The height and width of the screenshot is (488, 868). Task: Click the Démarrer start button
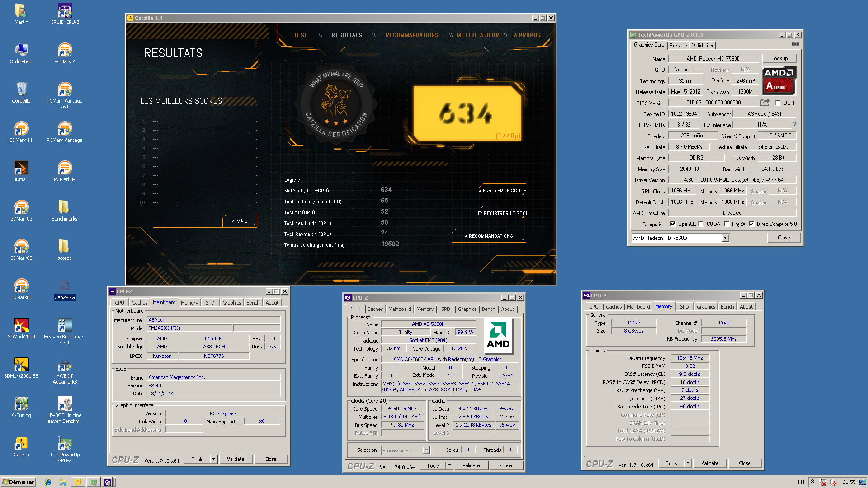coord(19,482)
